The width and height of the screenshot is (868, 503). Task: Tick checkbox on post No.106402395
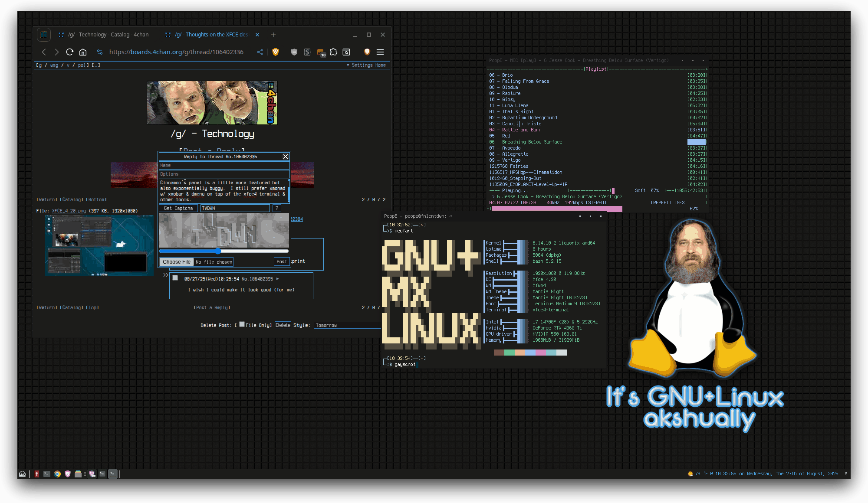click(175, 278)
